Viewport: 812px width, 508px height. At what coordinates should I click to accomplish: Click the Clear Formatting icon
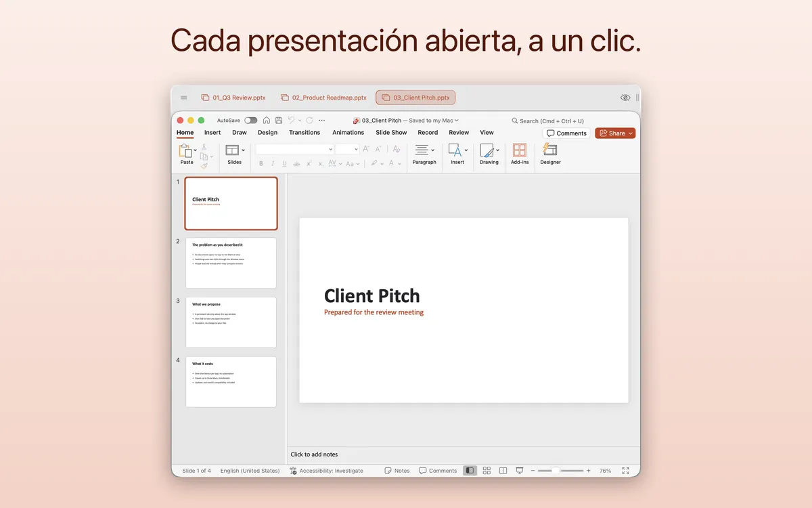click(x=397, y=149)
